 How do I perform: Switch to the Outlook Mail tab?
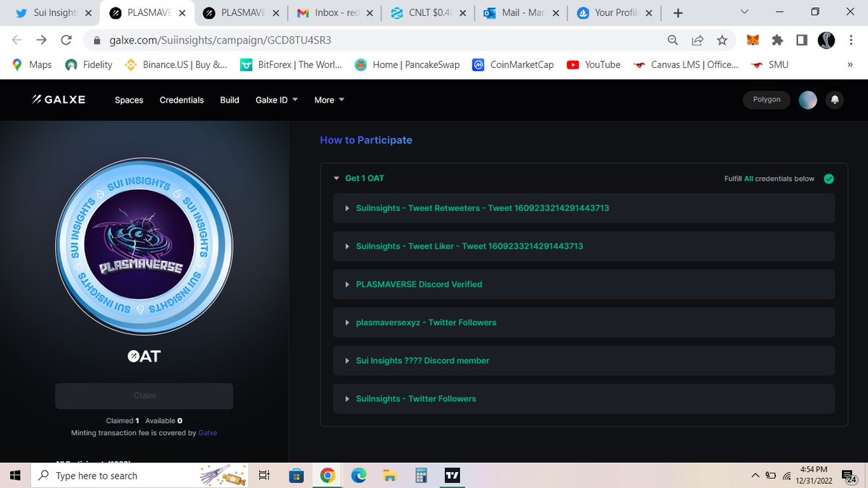point(521,13)
